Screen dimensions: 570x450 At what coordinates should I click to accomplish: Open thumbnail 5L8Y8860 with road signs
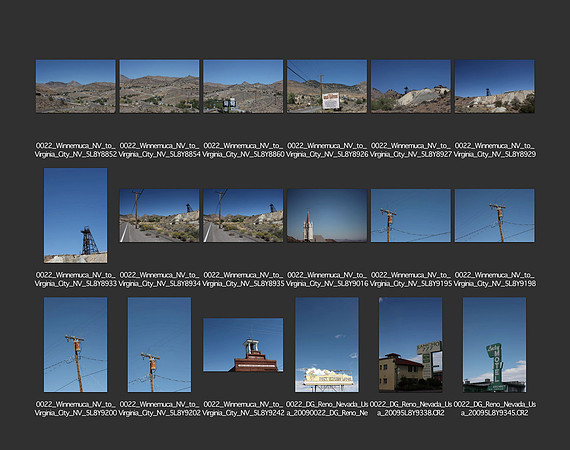pyautogui.click(x=243, y=86)
